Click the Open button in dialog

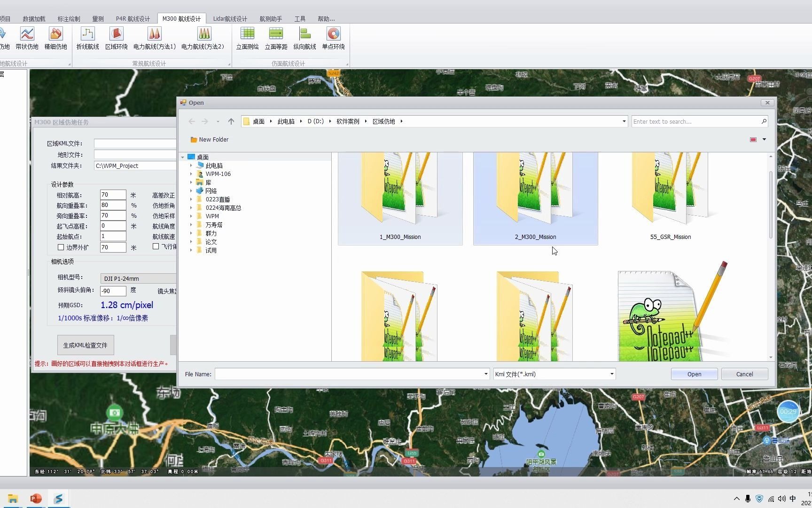[x=694, y=374]
